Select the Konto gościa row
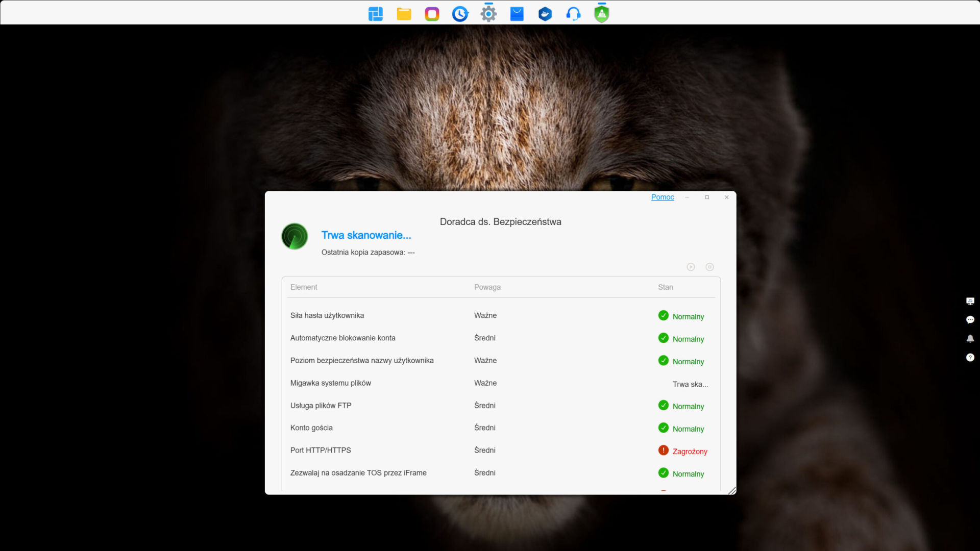This screenshot has width=980, height=551. (500, 428)
